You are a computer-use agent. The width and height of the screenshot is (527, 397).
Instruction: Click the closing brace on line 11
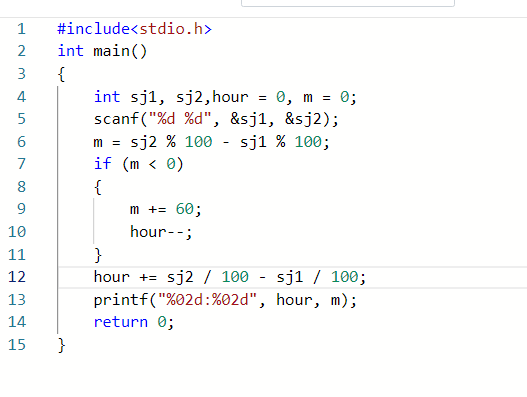tap(98, 255)
